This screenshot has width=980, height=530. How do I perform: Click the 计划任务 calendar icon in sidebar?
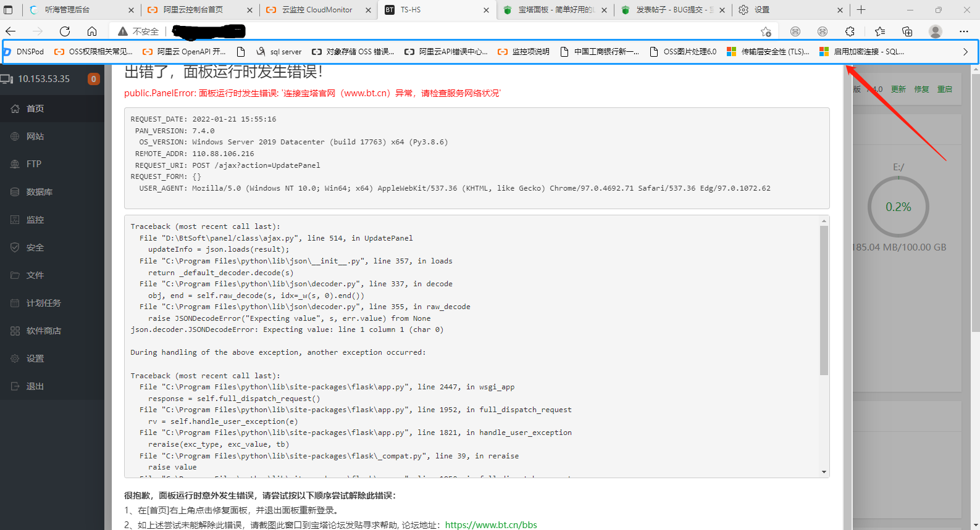click(15, 303)
